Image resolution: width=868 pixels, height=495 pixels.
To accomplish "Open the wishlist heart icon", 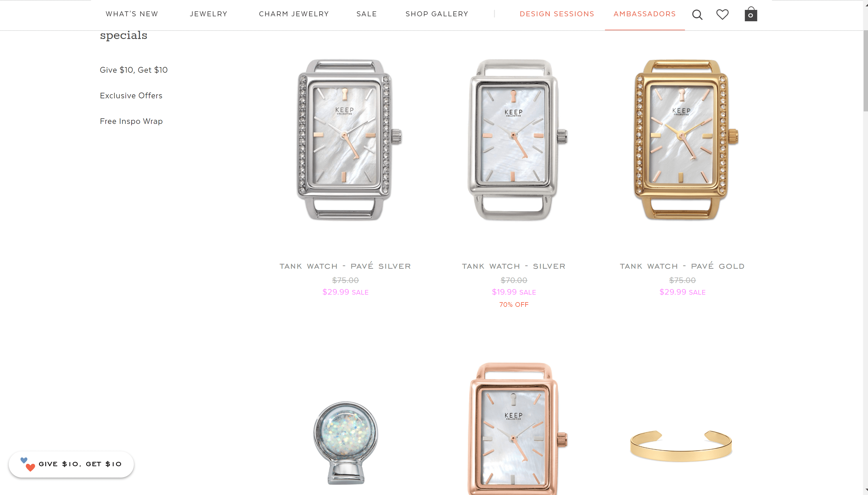I will (x=723, y=14).
